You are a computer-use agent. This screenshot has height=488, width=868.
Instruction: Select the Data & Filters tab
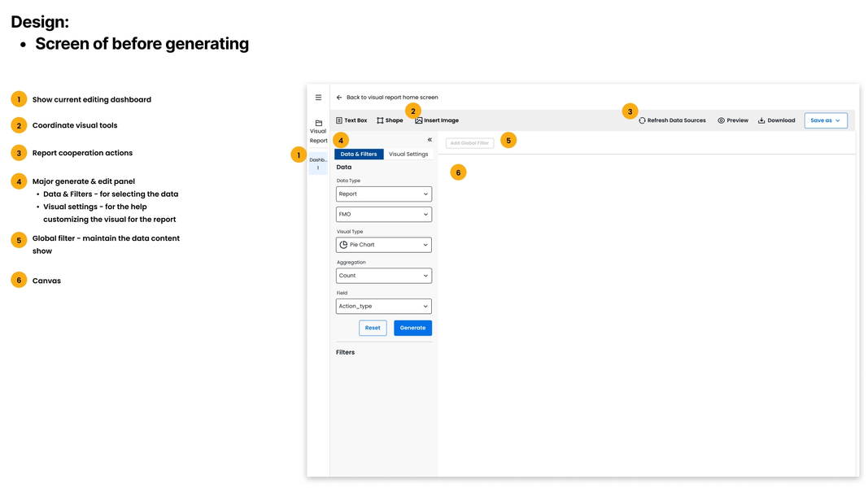(x=359, y=154)
